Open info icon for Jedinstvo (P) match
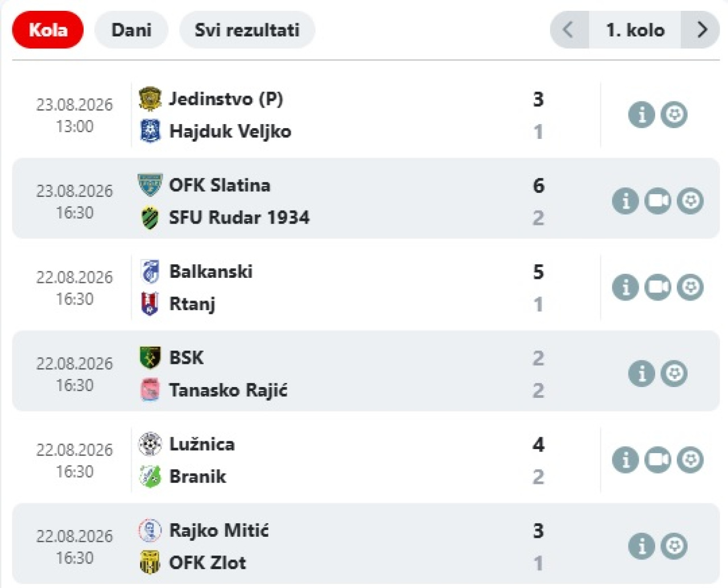The image size is (728, 588). [x=642, y=115]
